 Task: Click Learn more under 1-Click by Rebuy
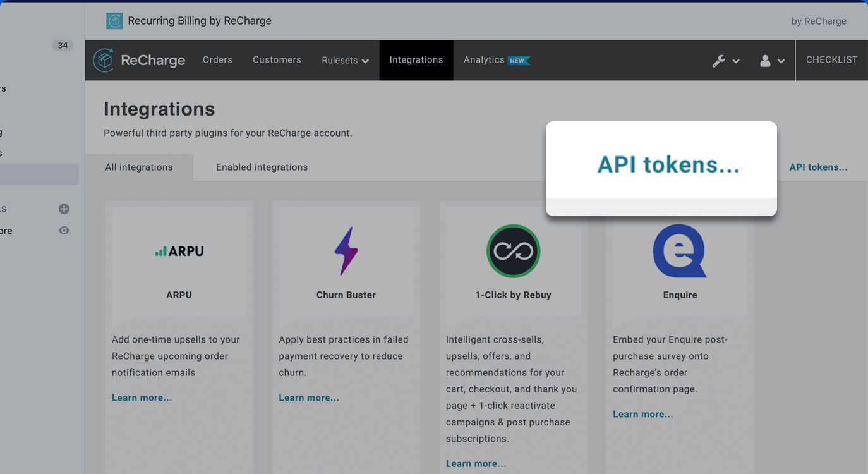tap(476, 463)
